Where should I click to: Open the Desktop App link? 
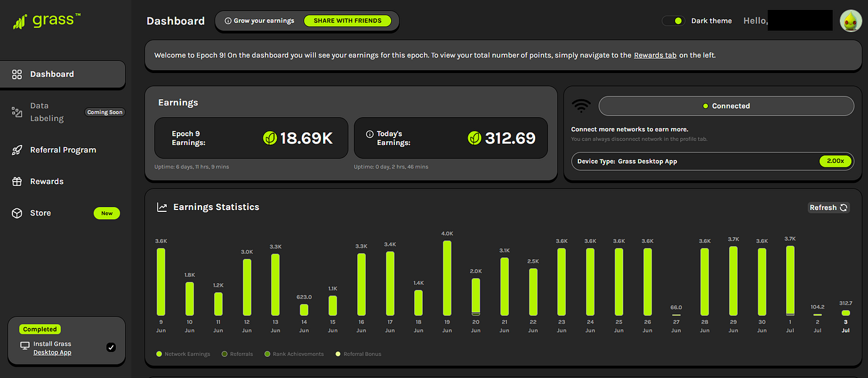tap(52, 353)
